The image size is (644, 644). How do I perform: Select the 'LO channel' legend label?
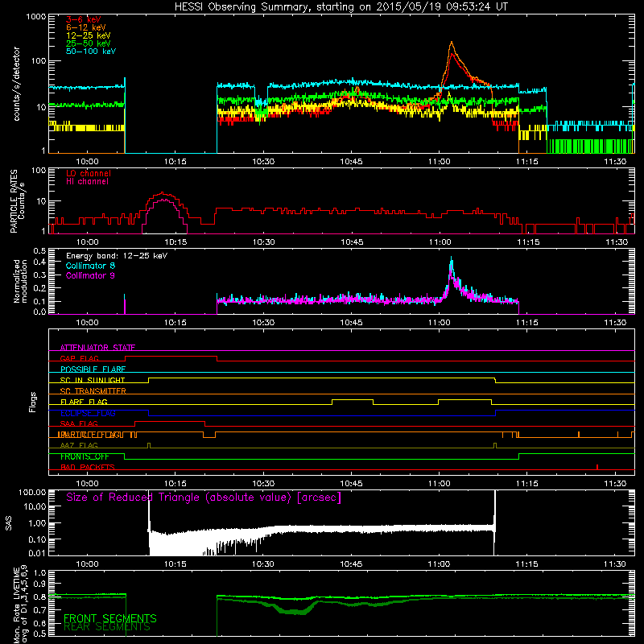pos(89,173)
